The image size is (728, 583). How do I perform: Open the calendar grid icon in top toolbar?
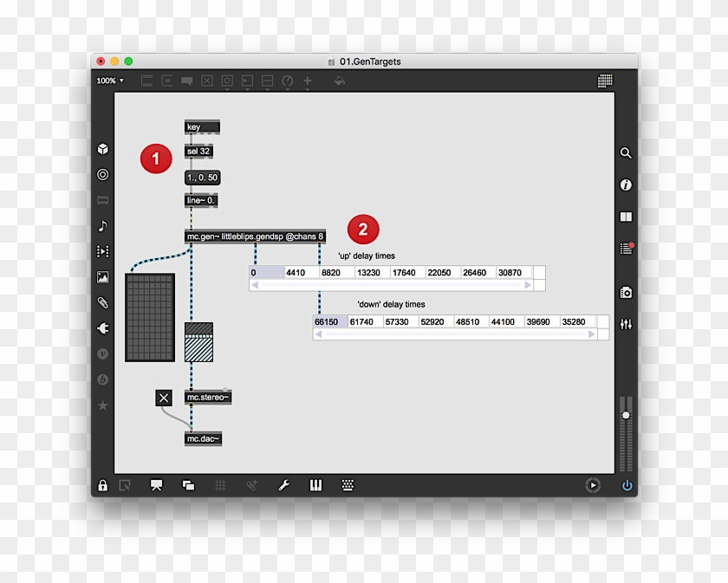pyautogui.click(x=605, y=81)
